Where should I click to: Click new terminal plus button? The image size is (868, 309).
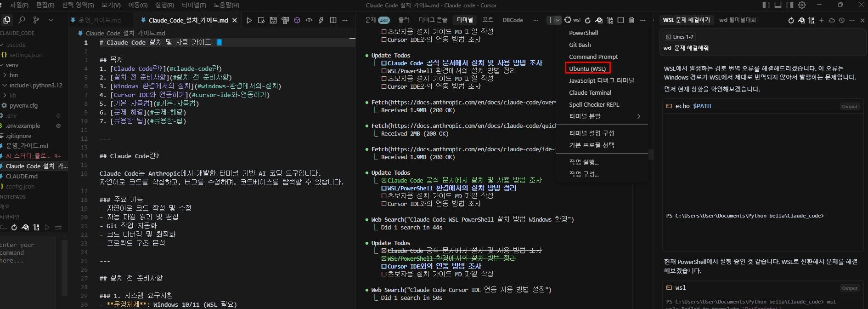(550, 20)
